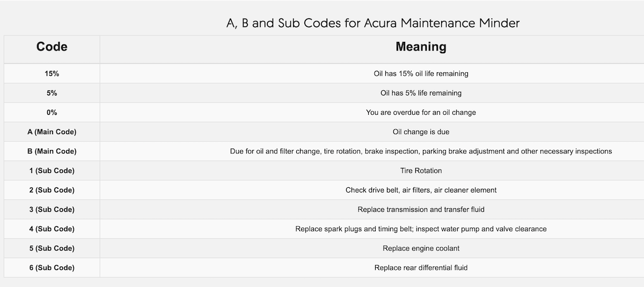Select the 5% code cell

(52, 93)
